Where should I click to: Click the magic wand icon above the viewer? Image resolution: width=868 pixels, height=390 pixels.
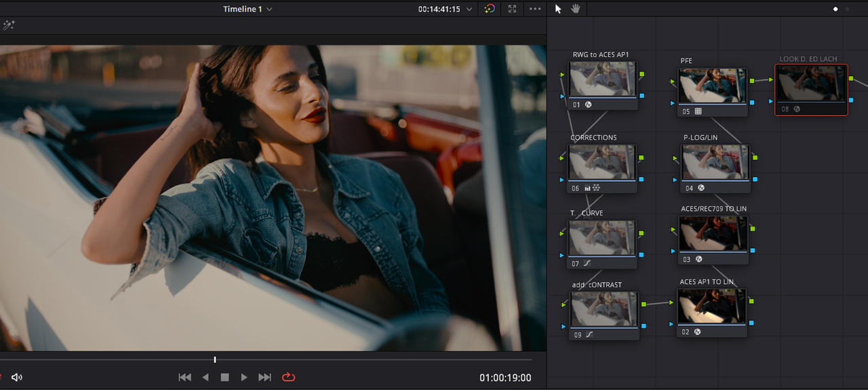[x=9, y=25]
